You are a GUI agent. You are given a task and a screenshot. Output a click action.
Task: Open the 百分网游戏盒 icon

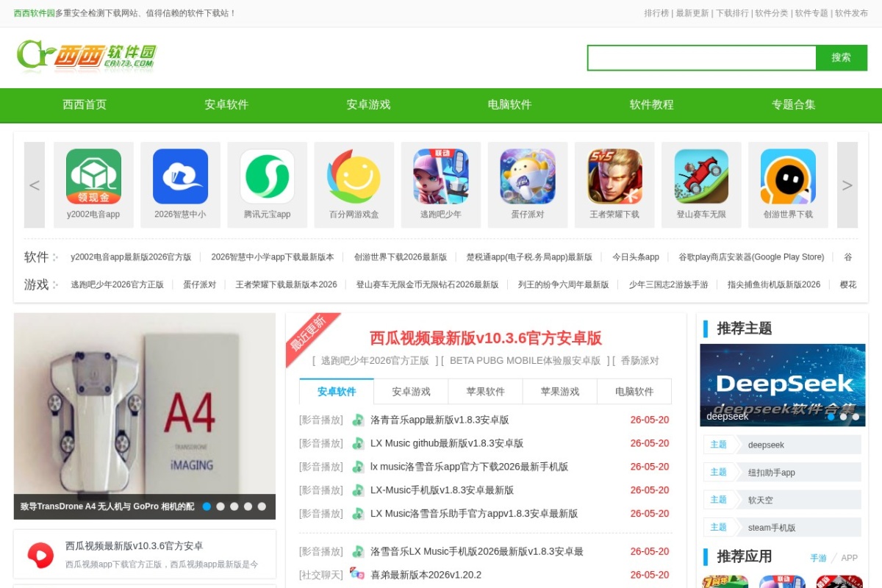tap(354, 176)
